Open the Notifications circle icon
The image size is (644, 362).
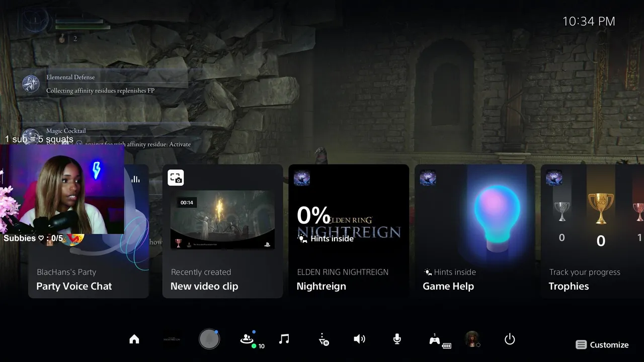(209, 339)
